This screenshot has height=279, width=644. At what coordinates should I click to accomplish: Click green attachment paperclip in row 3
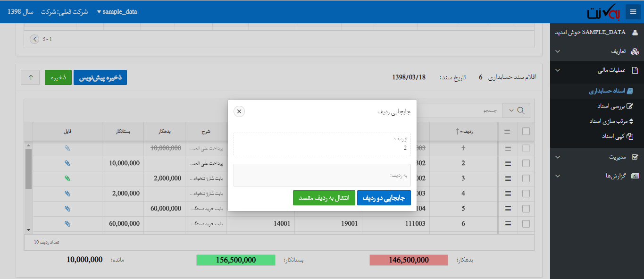click(x=67, y=178)
